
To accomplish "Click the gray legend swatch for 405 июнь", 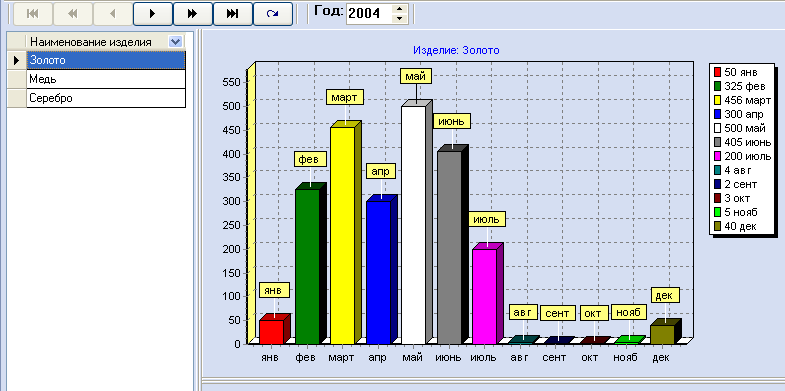I will pos(717,142).
